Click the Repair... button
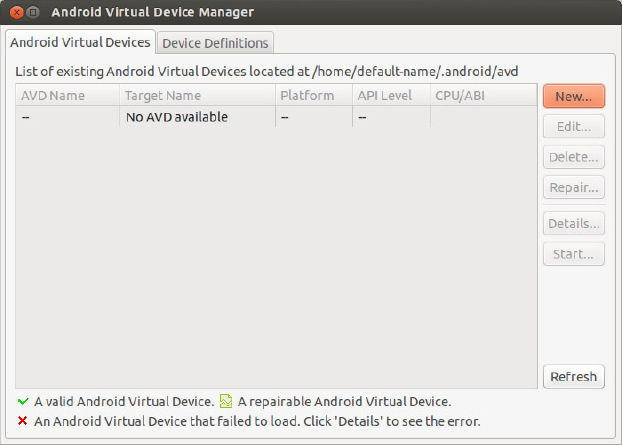Image resolution: width=622 pixels, height=445 pixels. coord(574,187)
